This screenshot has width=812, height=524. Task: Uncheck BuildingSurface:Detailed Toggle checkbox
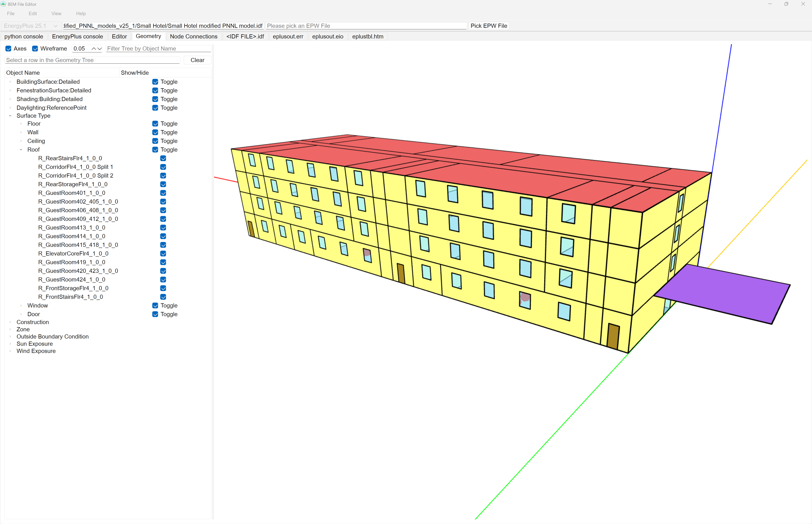tap(155, 82)
